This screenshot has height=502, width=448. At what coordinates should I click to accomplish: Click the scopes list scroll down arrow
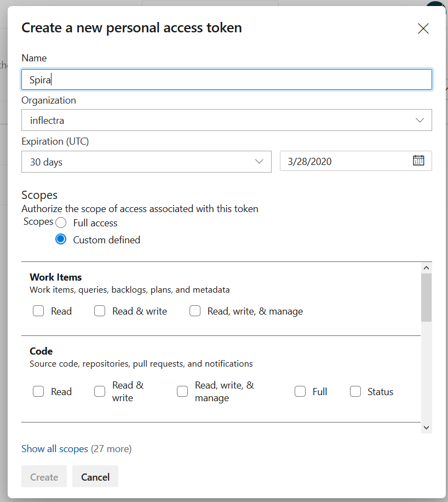tap(426, 427)
